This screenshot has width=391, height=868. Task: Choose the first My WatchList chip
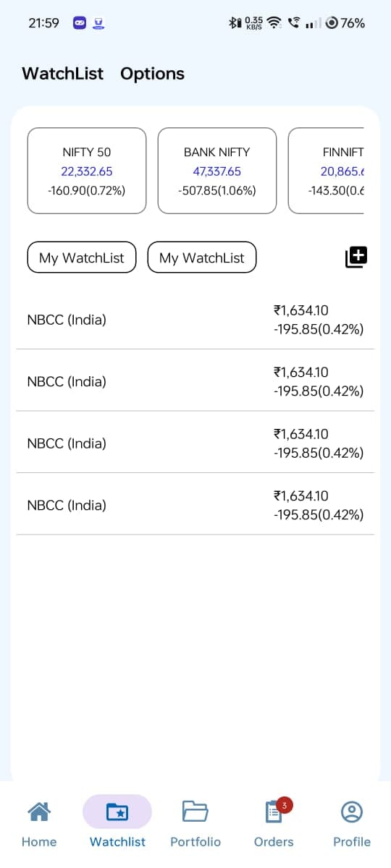[82, 258]
